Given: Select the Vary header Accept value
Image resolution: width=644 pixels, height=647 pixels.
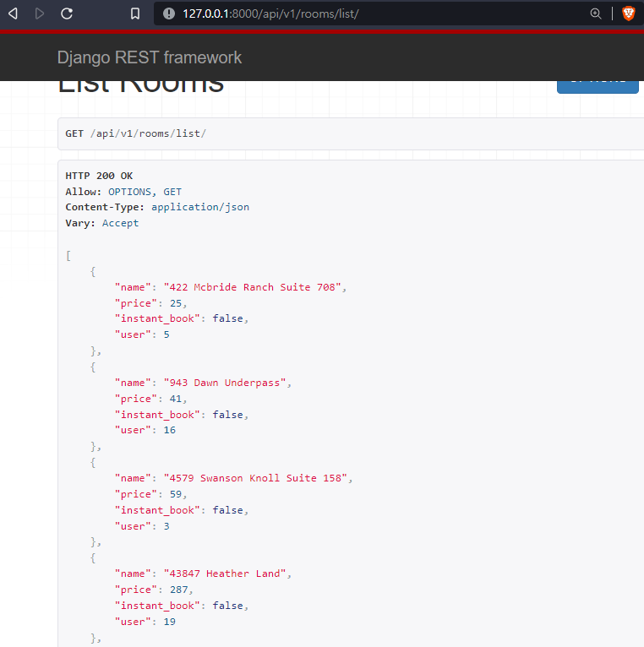Looking at the screenshot, I should 121,223.
